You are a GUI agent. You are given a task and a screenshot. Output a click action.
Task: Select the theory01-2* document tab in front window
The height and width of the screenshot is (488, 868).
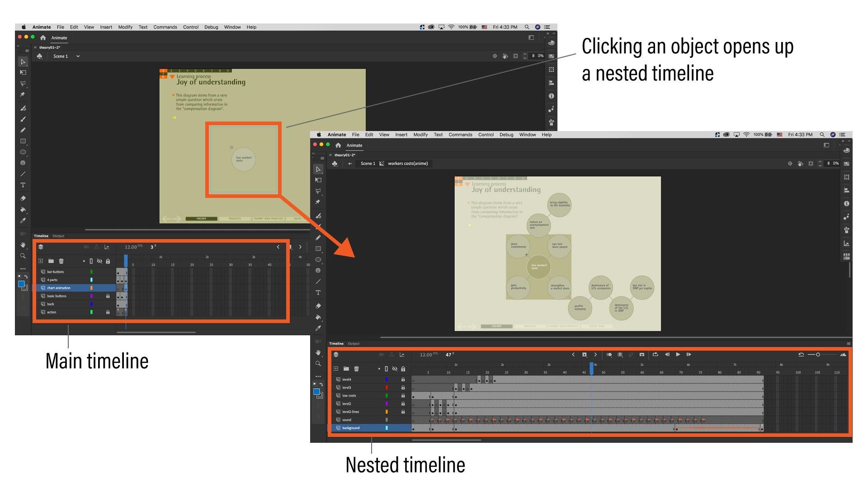coord(345,155)
